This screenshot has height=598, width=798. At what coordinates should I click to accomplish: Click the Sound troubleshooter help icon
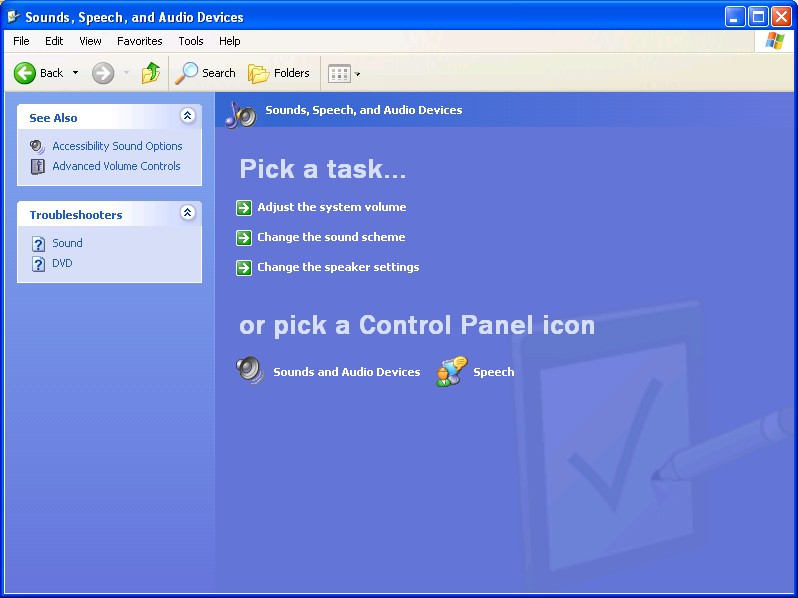pos(38,244)
